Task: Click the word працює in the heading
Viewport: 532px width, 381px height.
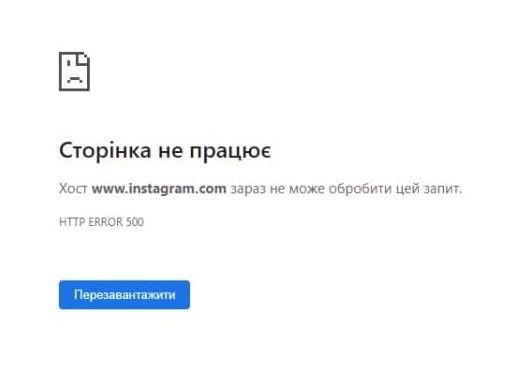Action: coord(230,151)
